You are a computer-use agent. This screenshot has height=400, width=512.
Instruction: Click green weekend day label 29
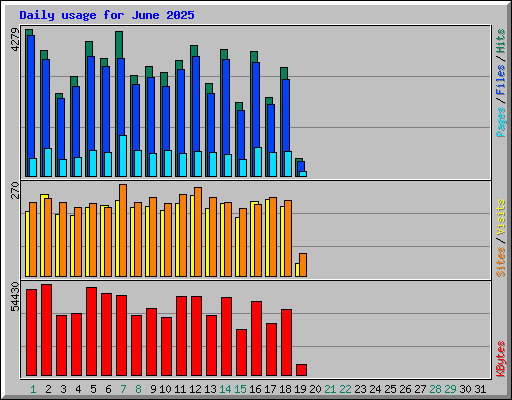point(450,389)
